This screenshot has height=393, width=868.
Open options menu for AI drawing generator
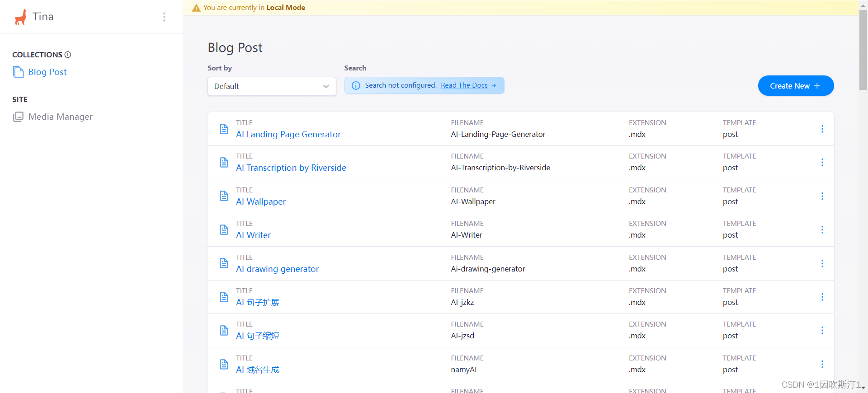coord(822,263)
